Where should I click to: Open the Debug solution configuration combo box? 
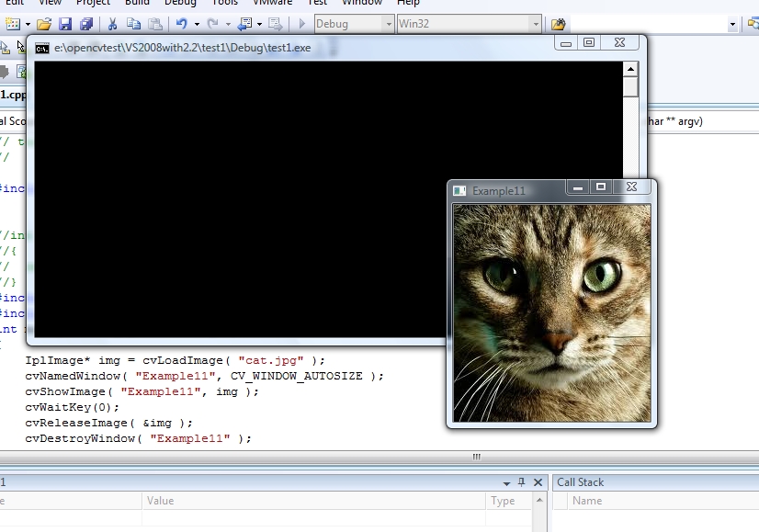pos(354,24)
